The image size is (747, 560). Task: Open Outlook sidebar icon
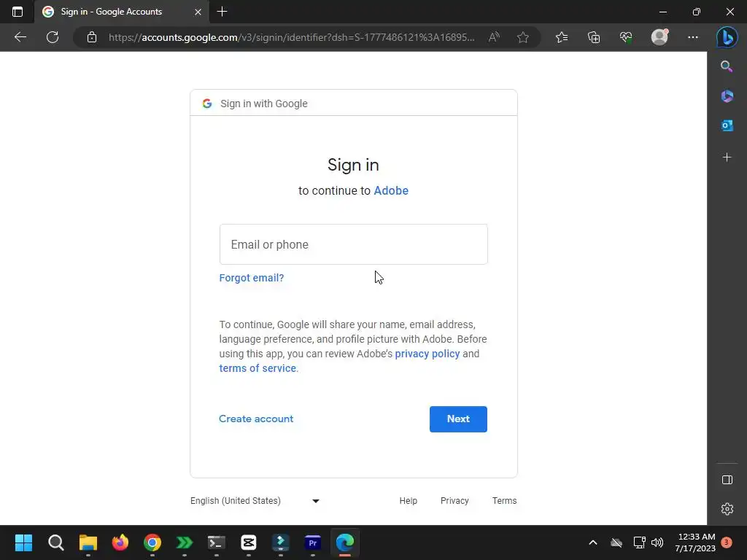tap(727, 125)
